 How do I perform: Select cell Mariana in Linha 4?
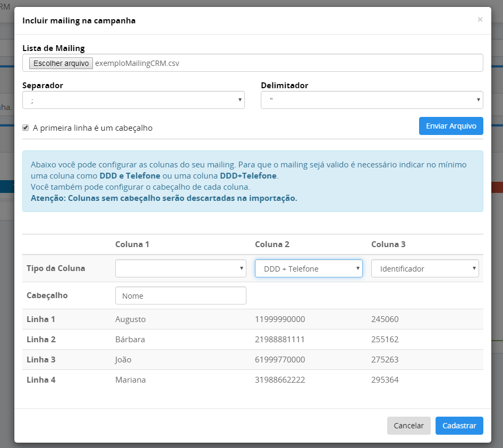click(130, 379)
